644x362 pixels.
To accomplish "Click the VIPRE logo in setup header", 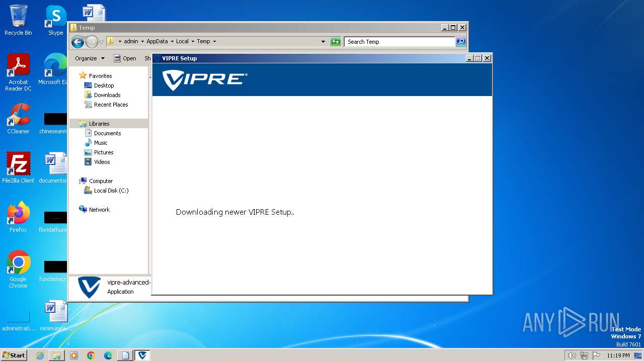I will (x=205, y=80).
